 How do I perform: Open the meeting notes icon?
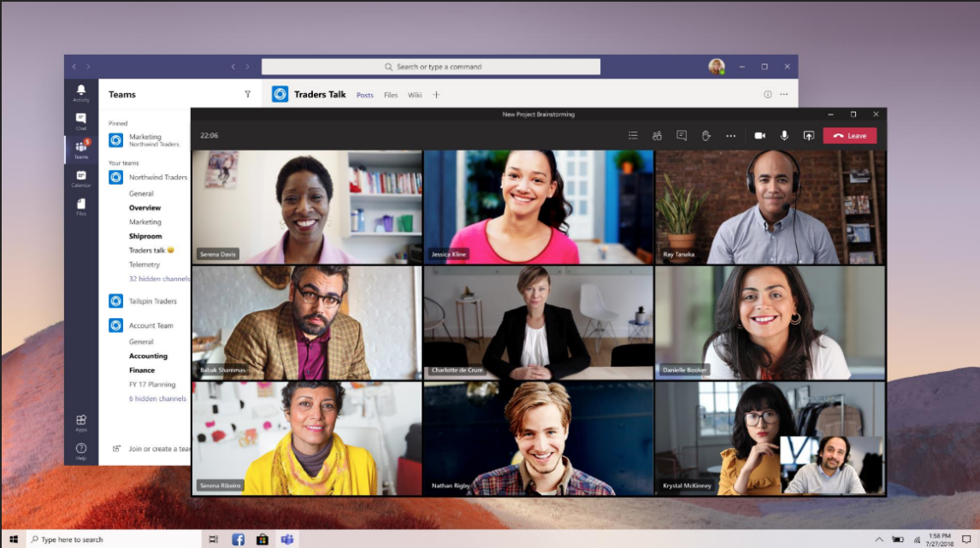634,135
